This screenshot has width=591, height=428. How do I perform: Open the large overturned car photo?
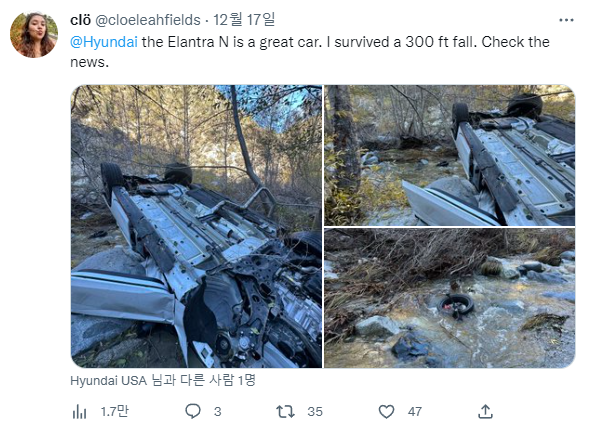pyautogui.click(x=196, y=226)
